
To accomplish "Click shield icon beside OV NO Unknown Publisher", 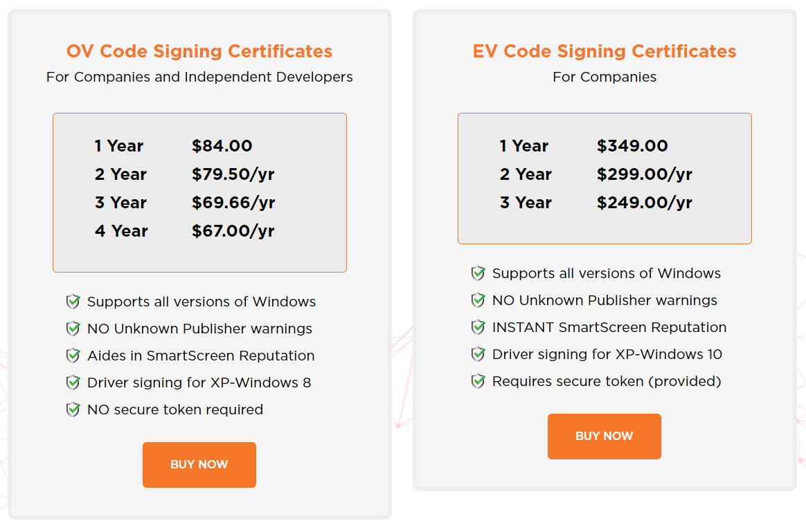I will [x=73, y=329].
